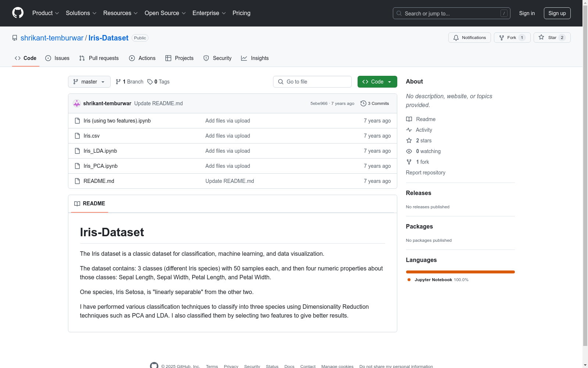Select the README tab heading
The width and height of the screenshot is (588, 368).
point(90,204)
